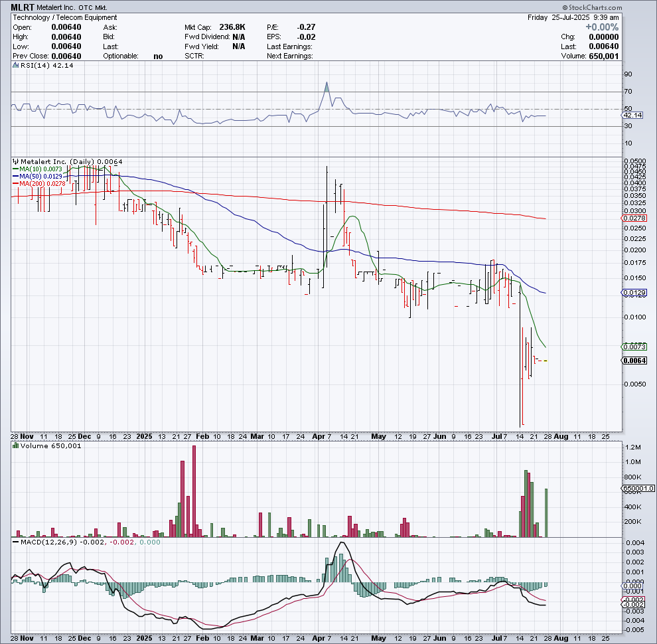
Task: Click the Volume value 650,001 in the header
Action: (x=603, y=56)
